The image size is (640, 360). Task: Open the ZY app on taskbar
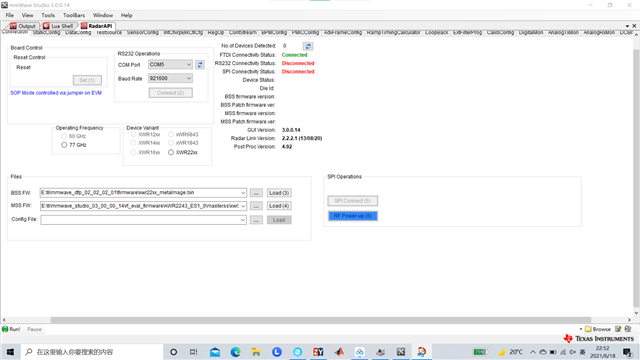pyautogui.click(x=318, y=352)
